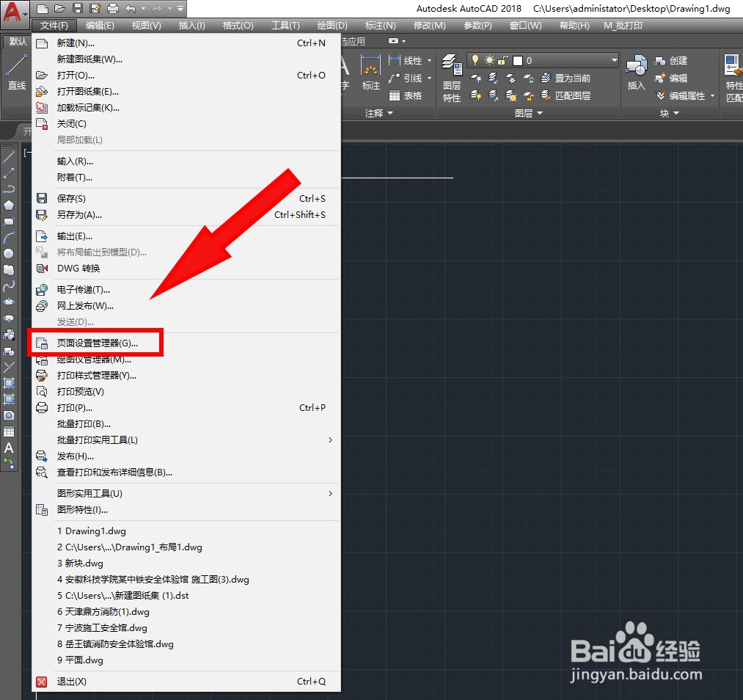Viewport: 743px width, 700px height.
Task: Open the View (视图) menu
Action: (x=147, y=26)
